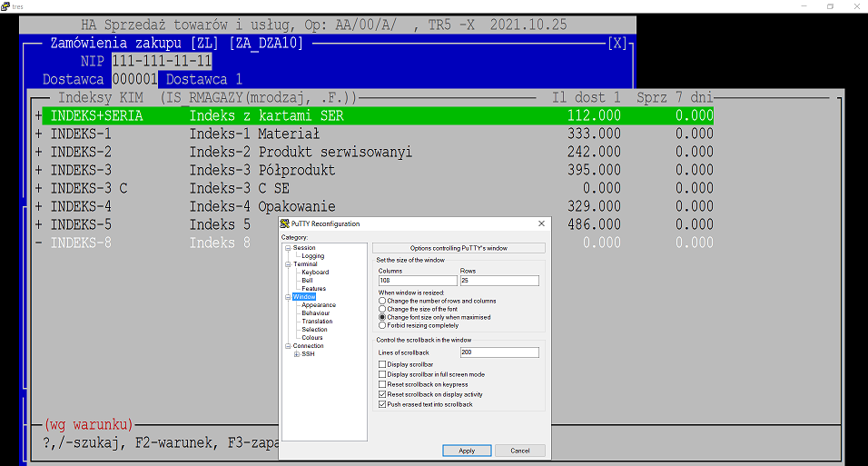Collapse the Session tree node
This screenshot has width=868, height=466.
coord(288,248)
